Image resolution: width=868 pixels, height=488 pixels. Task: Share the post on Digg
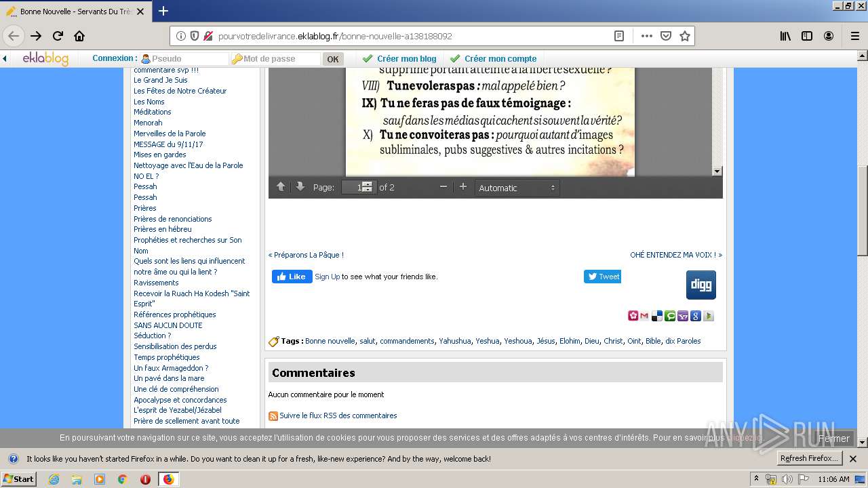701,285
